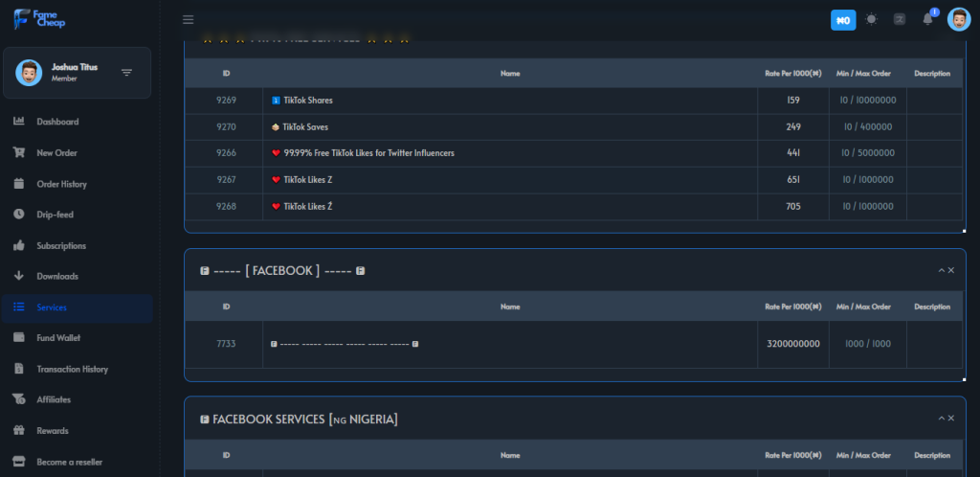Image resolution: width=980 pixels, height=477 pixels.
Task: Select TikTok Shares service row
Action: click(x=573, y=101)
